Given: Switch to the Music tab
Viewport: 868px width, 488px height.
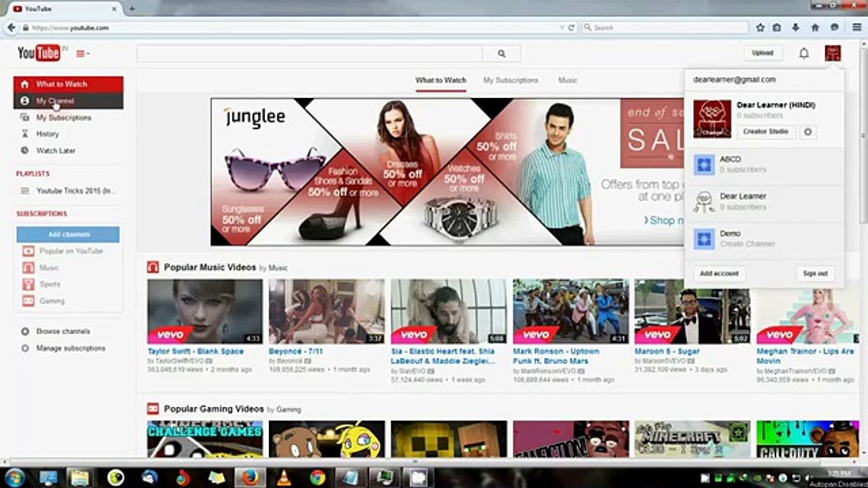Looking at the screenshot, I should coord(568,80).
